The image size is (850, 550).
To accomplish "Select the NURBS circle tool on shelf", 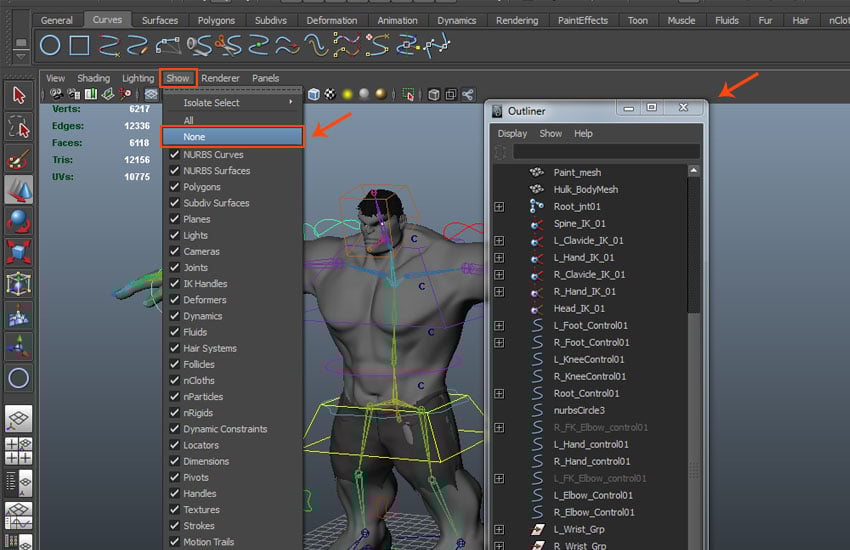I will click(x=50, y=45).
